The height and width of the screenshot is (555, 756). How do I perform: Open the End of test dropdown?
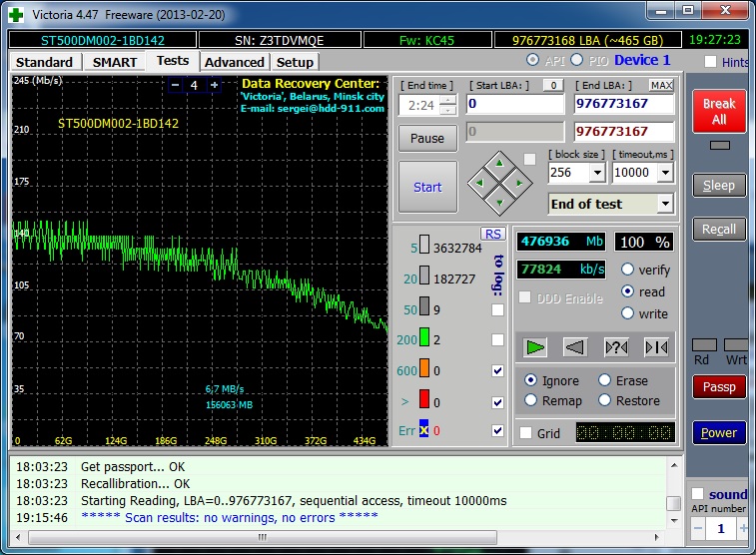point(665,204)
